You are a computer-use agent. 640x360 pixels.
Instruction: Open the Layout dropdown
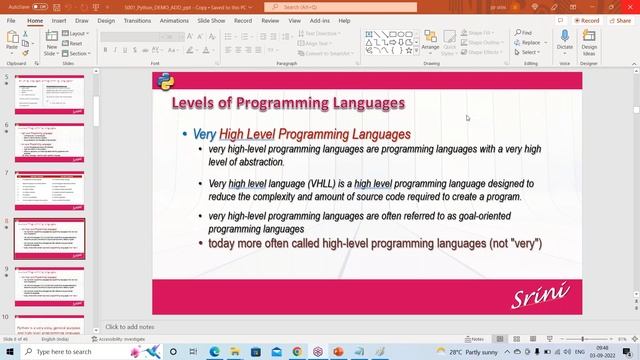(x=76, y=33)
